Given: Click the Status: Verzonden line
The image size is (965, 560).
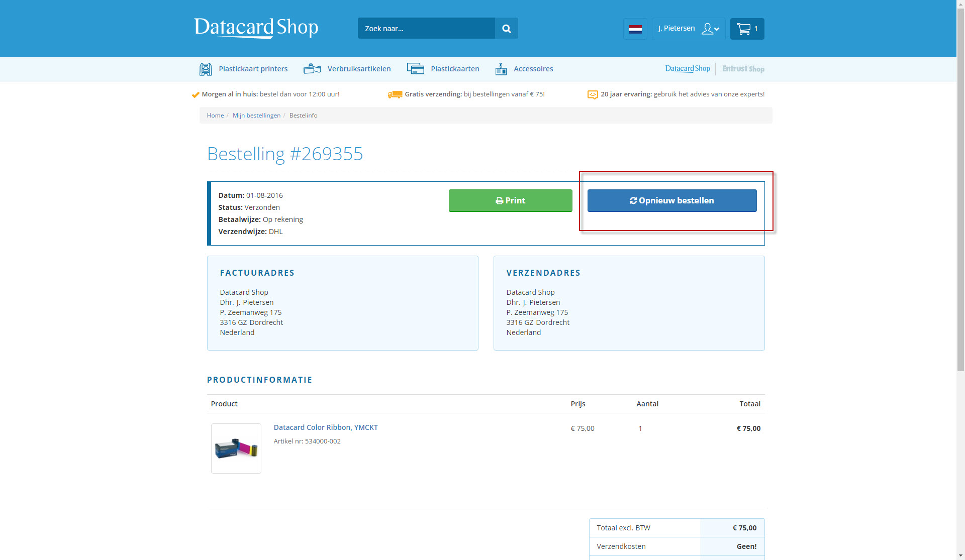Looking at the screenshot, I should tap(249, 207).
